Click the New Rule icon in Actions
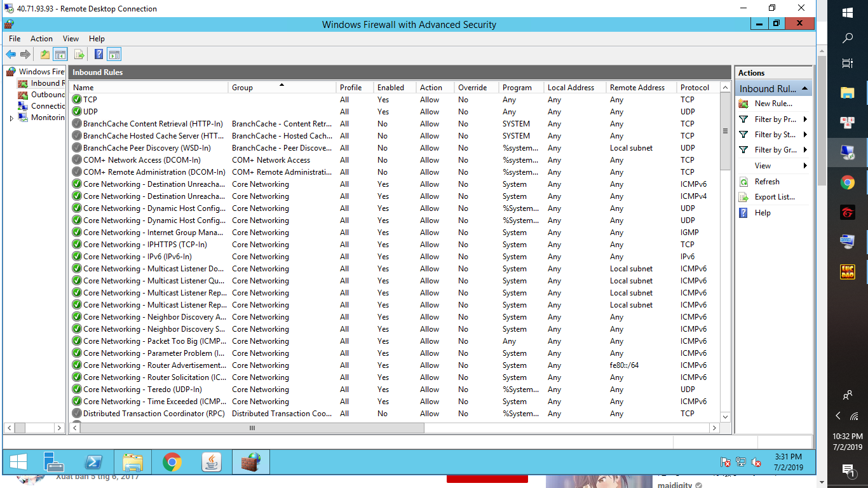868x488 pixels. coord(743,104)
